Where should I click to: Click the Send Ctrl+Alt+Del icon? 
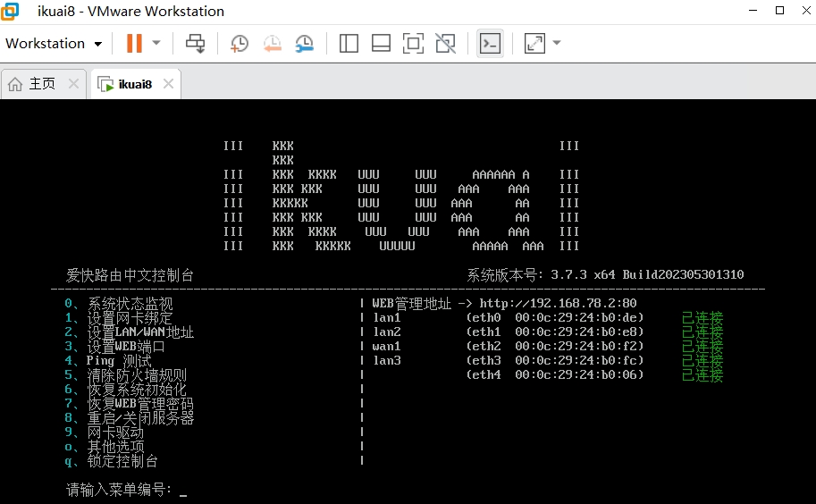tap(196, 43)
